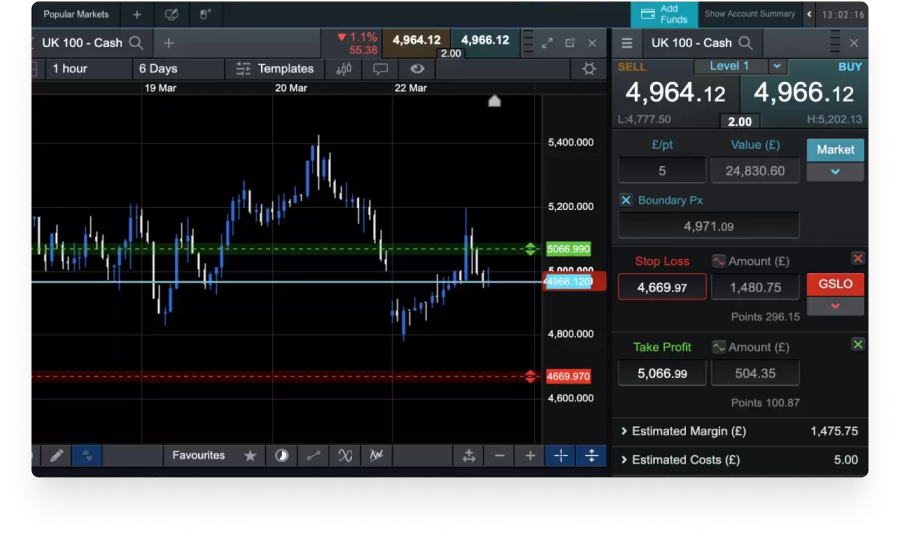Toggle chart visibility eye icon
Image resolution: width=900 pixels, height=539 pixels.
click(417, 69)
